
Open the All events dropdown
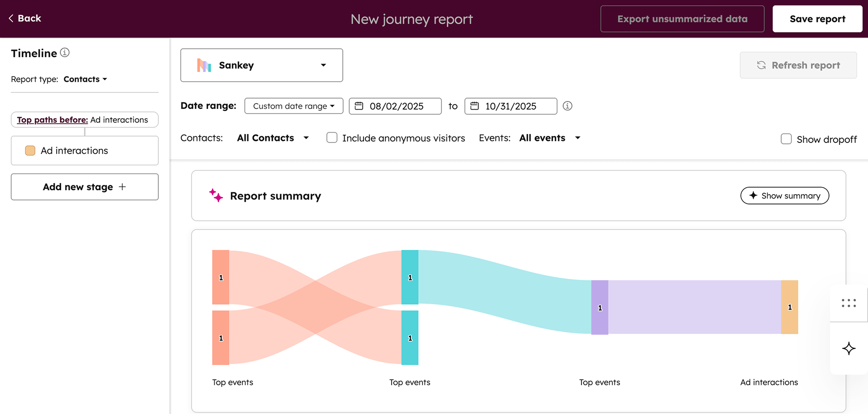click(x=550, y=138)
